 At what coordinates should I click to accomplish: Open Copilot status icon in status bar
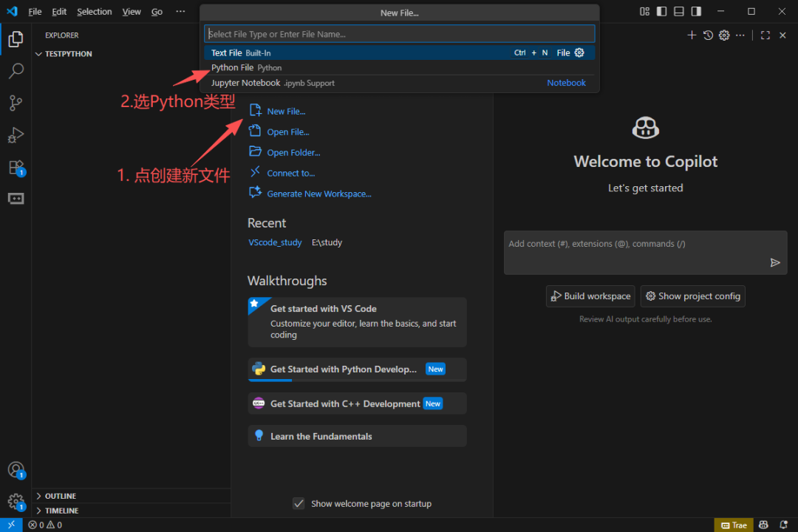763,525
